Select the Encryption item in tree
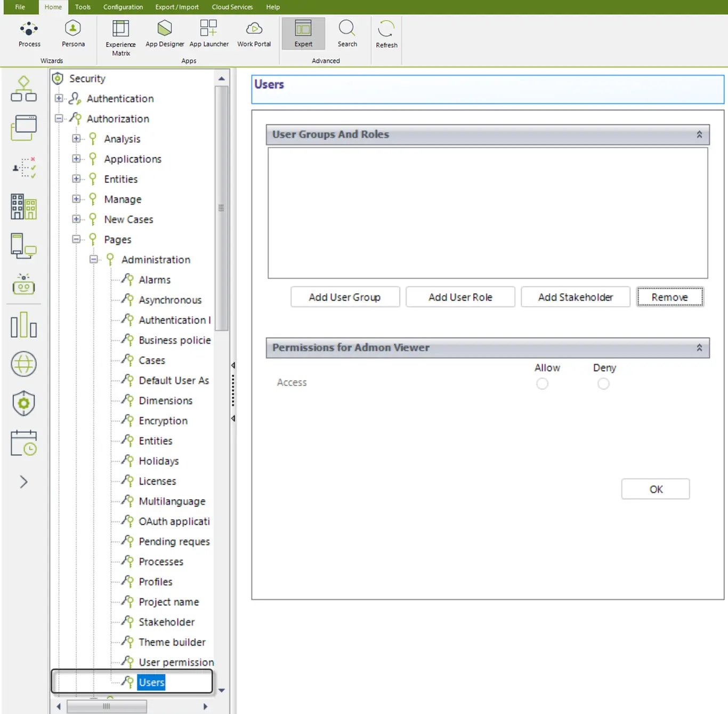Screen dimensions: 728x714 [x=163, y=421]
